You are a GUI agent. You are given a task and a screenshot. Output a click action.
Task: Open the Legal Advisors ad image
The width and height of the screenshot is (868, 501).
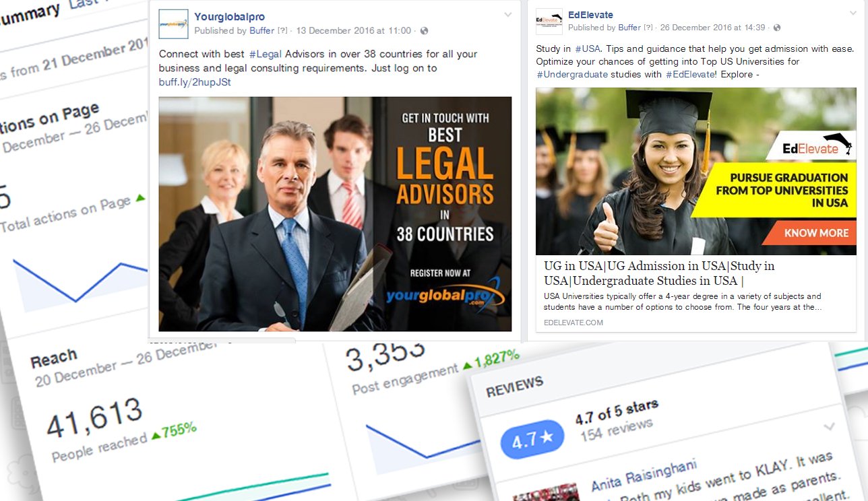click(335, 214)
